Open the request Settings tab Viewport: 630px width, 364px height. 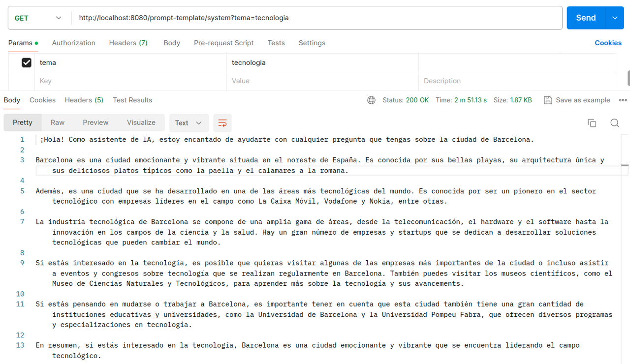[x=312, y=43]
